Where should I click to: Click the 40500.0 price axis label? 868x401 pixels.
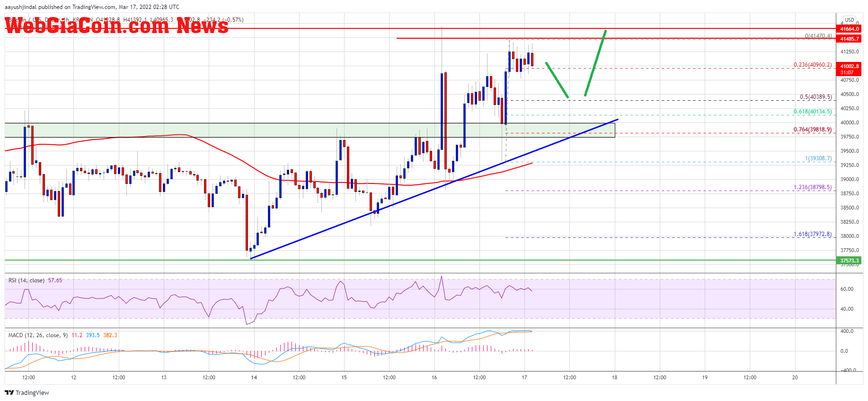point(850,94)
